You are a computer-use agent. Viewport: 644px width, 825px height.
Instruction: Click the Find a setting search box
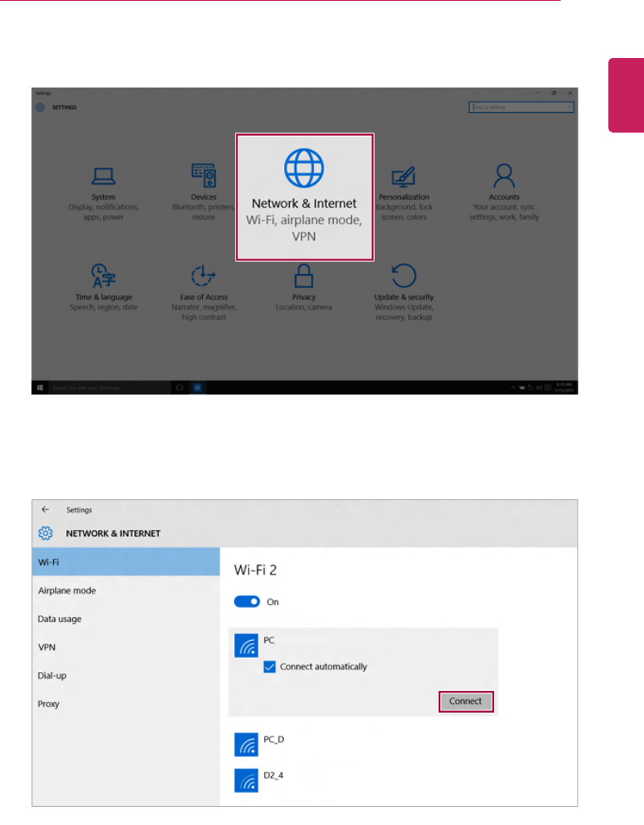point(521,107)
